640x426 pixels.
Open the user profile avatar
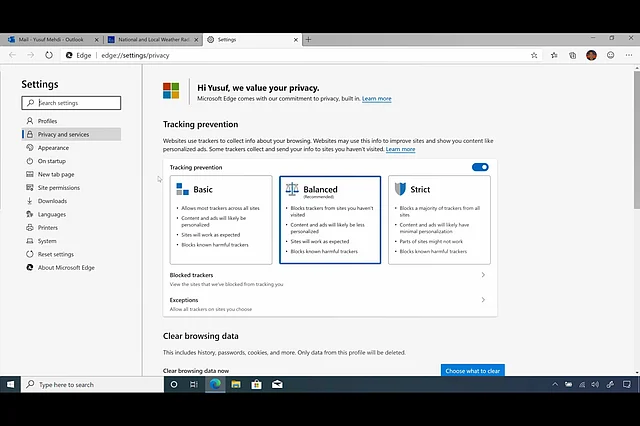591,55
